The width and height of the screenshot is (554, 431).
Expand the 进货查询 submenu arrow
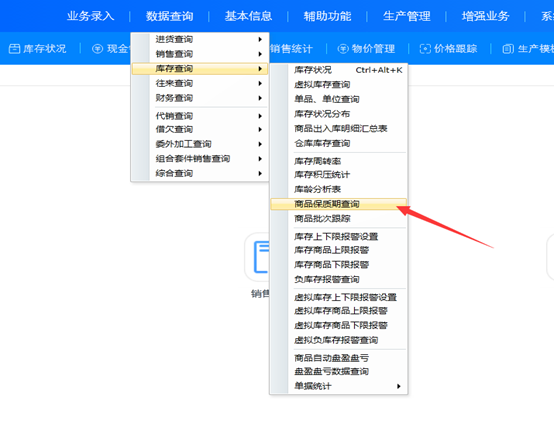pyautogui.click(x=260, y=39)
